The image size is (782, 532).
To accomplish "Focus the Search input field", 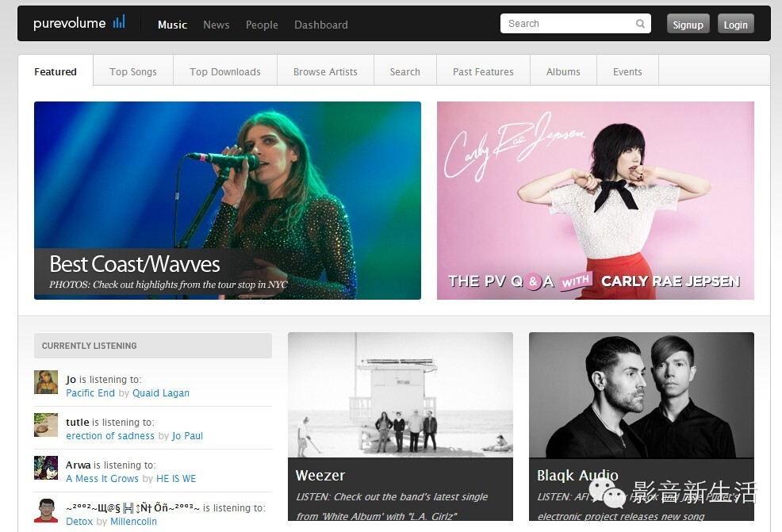I will click(x=576, y=24).
